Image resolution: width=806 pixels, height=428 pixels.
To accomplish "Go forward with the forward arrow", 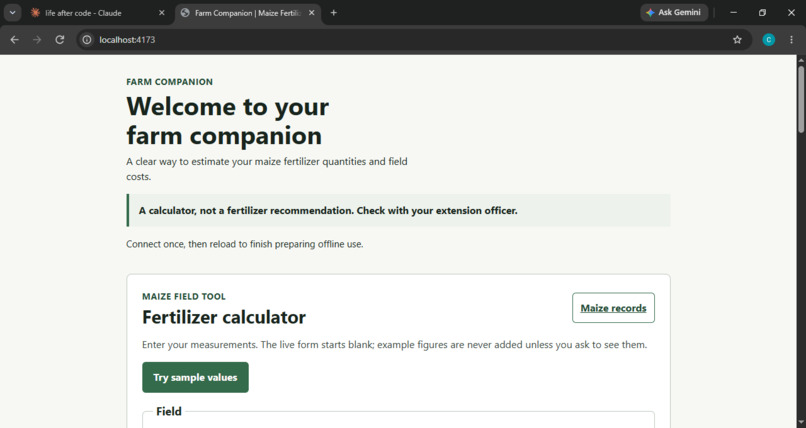I will 37,40.
